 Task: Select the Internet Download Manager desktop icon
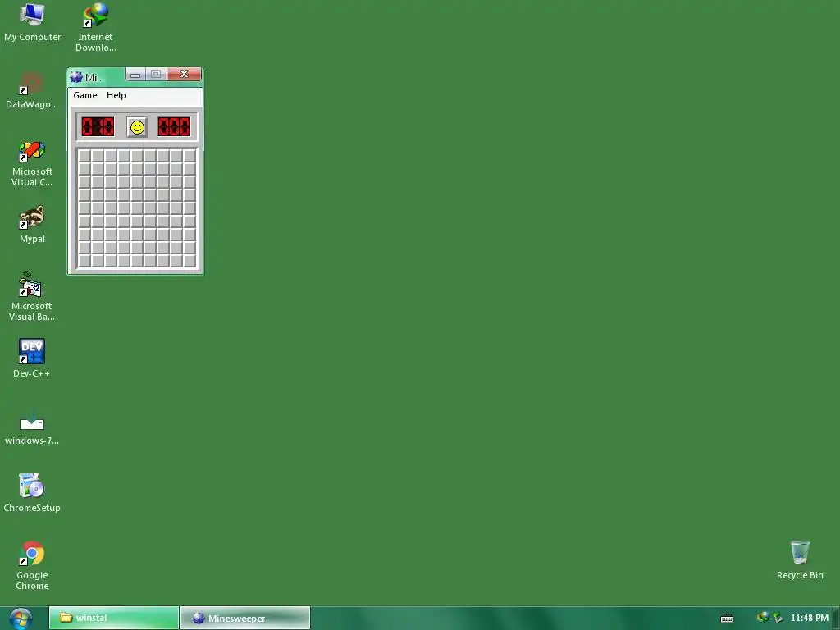click(x=95, y=27)
